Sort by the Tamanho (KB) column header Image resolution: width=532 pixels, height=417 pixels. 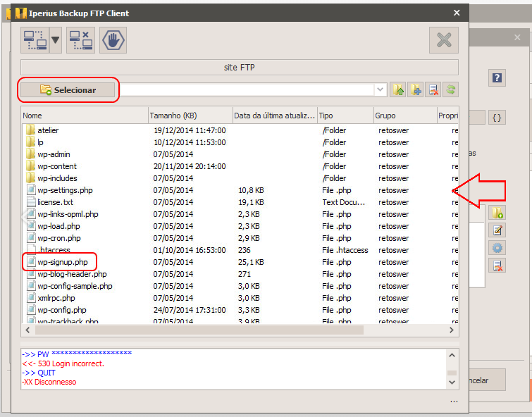click(191, 116)
